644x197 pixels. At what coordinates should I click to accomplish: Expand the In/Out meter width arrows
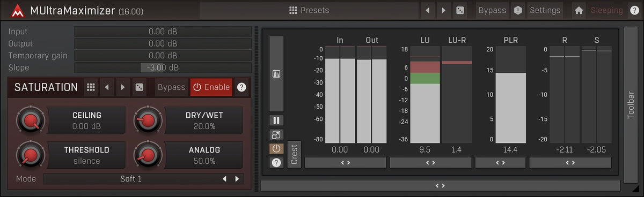(x=345, y=163)
